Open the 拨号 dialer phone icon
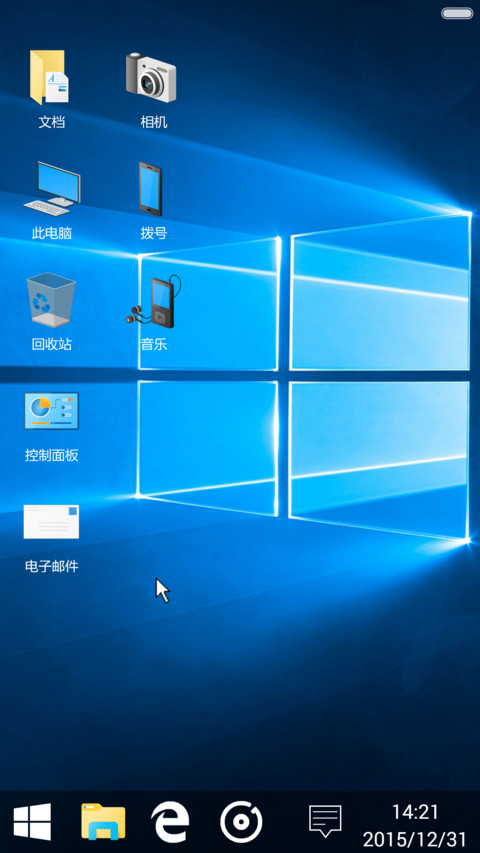The height and width of the screenshot is (853, 480). pyautogui.click(x=150, y=188)
